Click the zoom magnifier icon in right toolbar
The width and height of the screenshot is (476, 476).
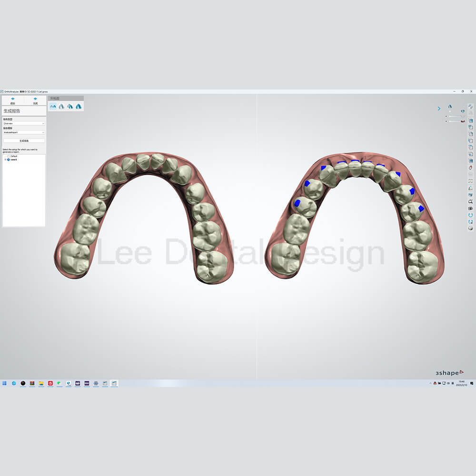point(471,201)
